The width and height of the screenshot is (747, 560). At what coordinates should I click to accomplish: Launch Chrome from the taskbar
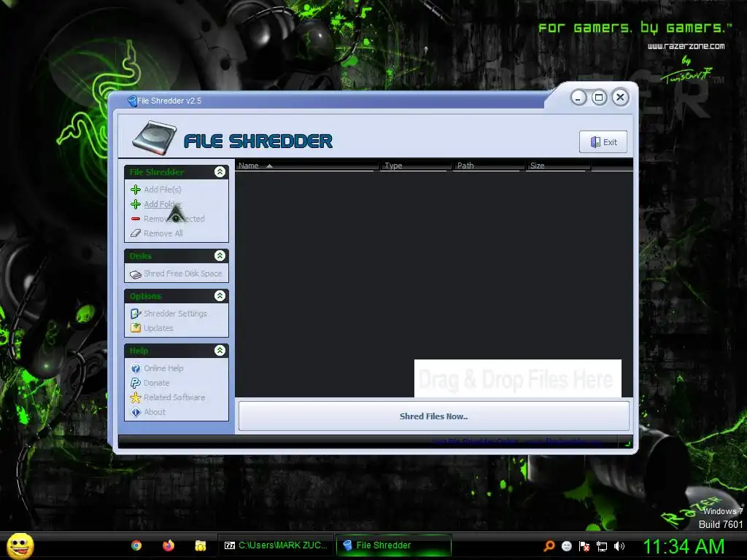[x=136, y=545]
